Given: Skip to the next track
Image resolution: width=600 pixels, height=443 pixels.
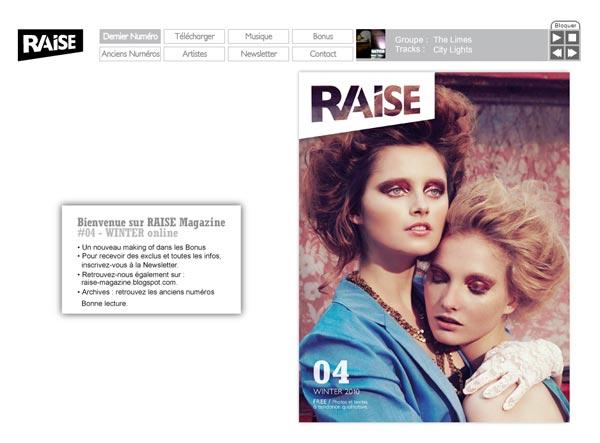Looking at the screenshot, I should pyautogui.click(x=572, y=53).
